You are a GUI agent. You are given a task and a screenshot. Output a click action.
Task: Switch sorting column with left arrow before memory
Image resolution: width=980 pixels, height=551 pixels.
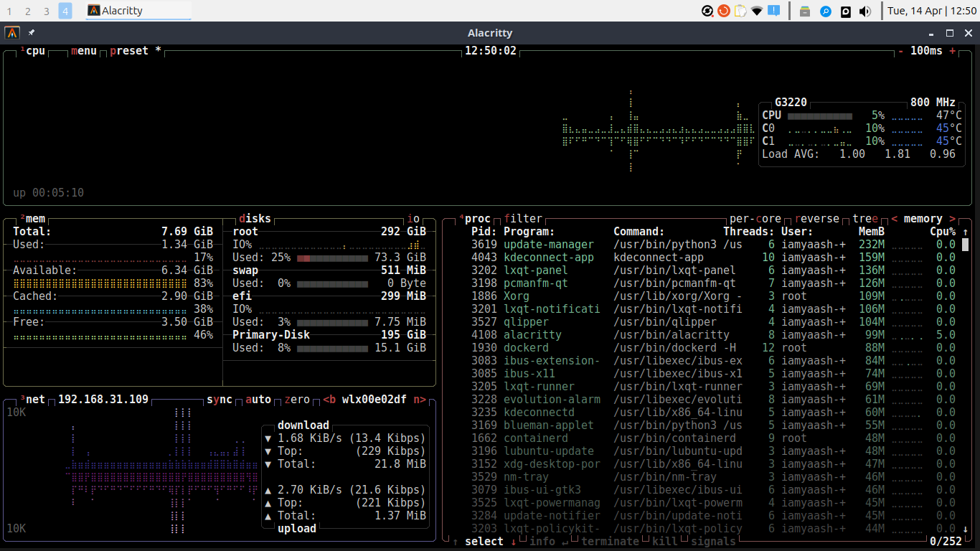(x=895, y=219)
